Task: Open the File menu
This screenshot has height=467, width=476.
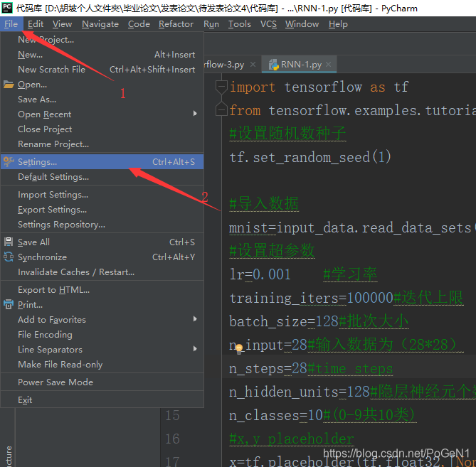Action: pyautogui.click(x=11, y=24)
